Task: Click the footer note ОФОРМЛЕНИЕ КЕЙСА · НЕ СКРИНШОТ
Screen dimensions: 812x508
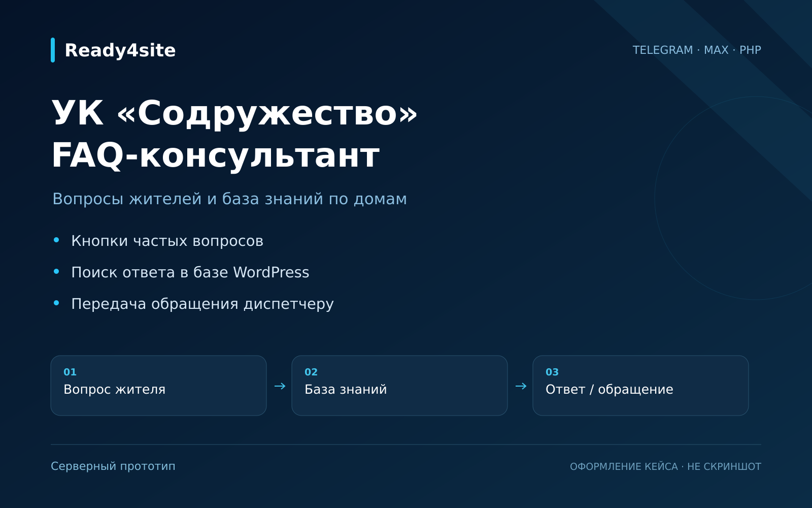Action: [665, 466]
